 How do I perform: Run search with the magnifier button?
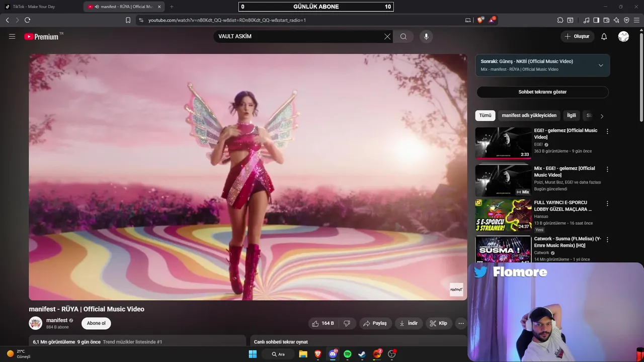point(404,37)
